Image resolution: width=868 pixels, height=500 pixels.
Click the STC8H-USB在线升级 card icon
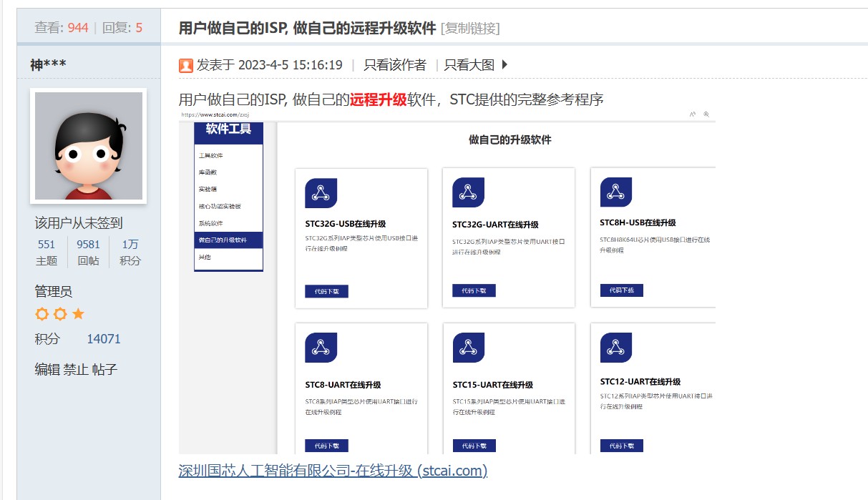click(x=616, y=192)
